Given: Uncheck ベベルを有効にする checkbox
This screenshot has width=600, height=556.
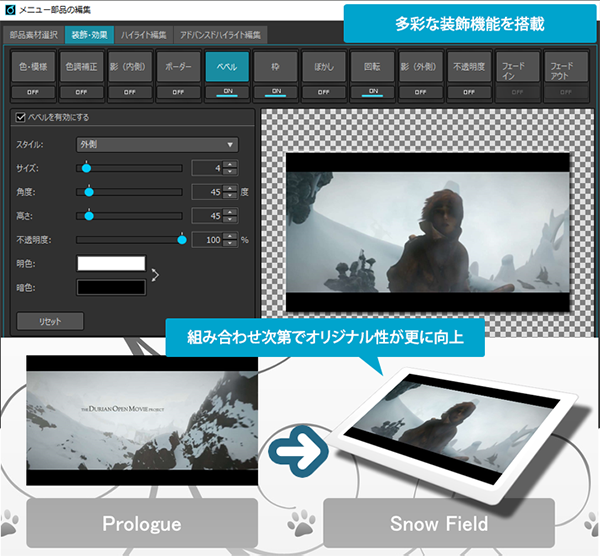Looking at the screenshot, I should tap(20, 117).
